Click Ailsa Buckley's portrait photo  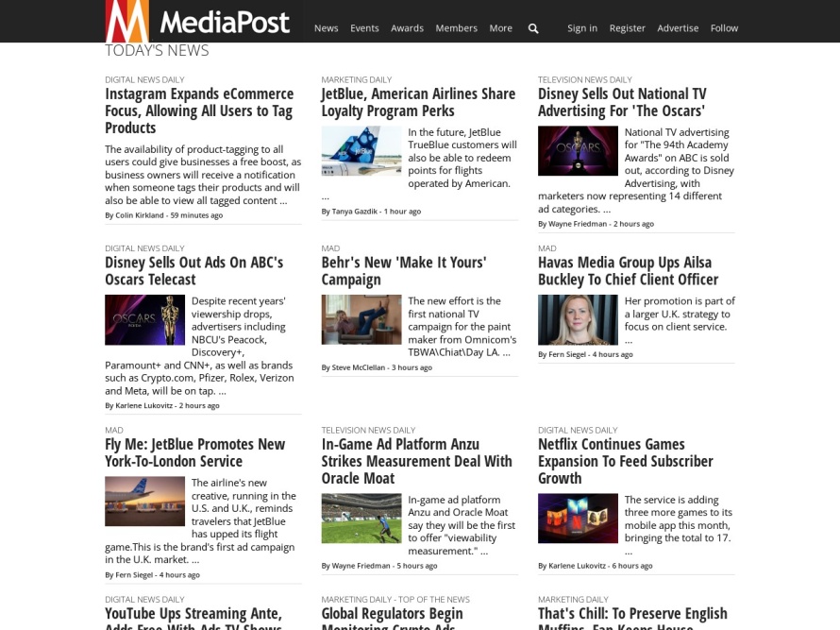point(578,319)
